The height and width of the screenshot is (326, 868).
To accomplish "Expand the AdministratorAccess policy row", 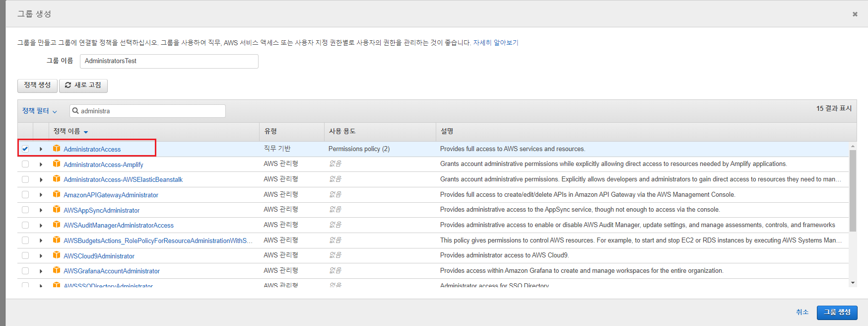I will pyautogui.click(x=41, y=149).
